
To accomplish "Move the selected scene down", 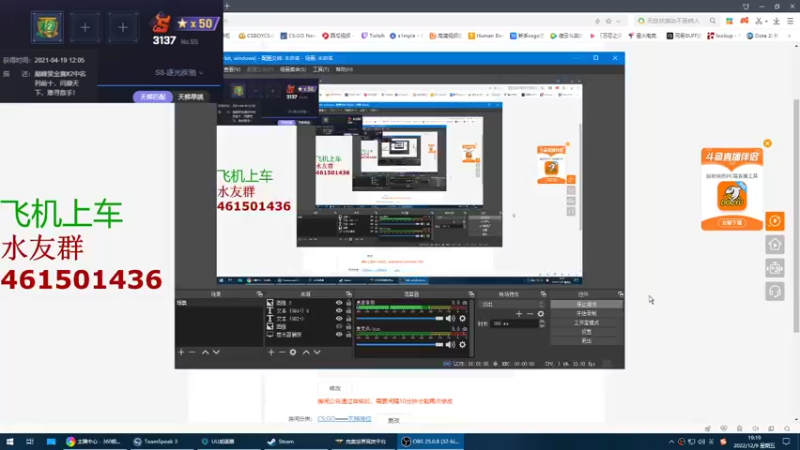I will 216,352.
